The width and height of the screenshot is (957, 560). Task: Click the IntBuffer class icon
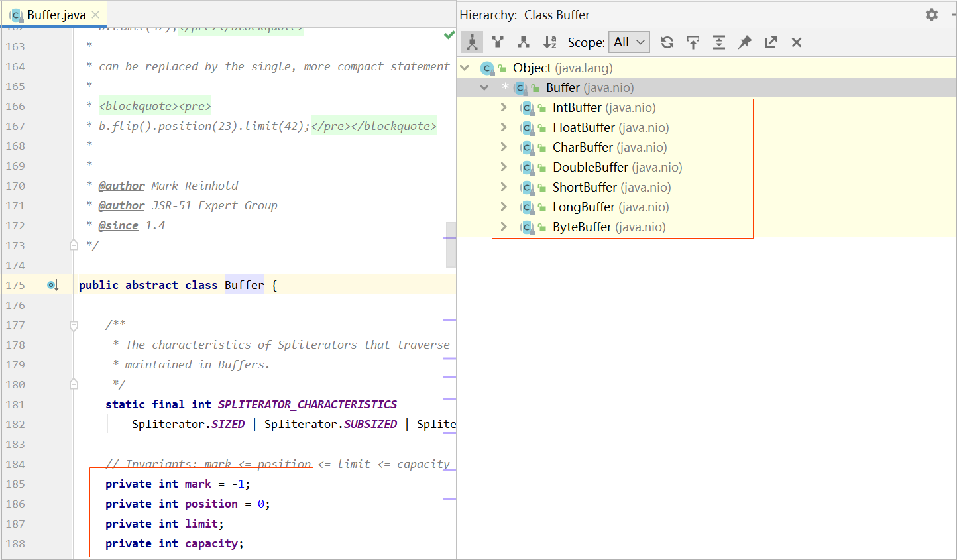[x=528, y=108]
